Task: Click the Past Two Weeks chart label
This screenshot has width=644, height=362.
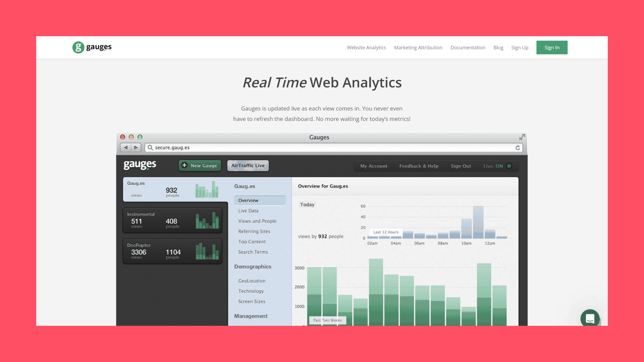Action: tap(327, 320)
